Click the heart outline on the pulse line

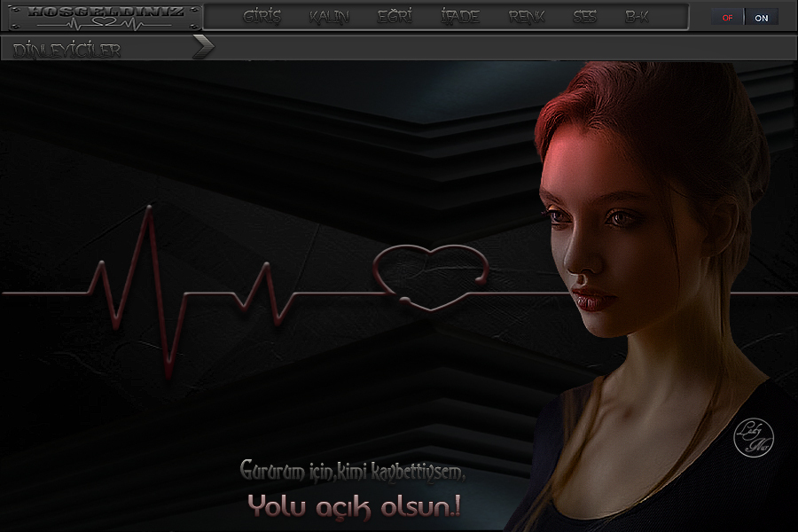click(x=431, y=277)
